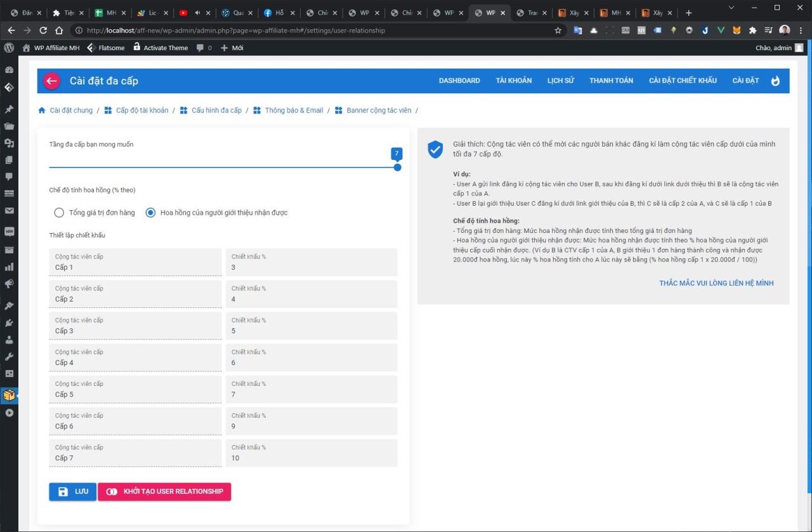Open the Plugins icon in admin sidebar
The width and height of the screenshot is (812, 532).
tap(9, 324)
